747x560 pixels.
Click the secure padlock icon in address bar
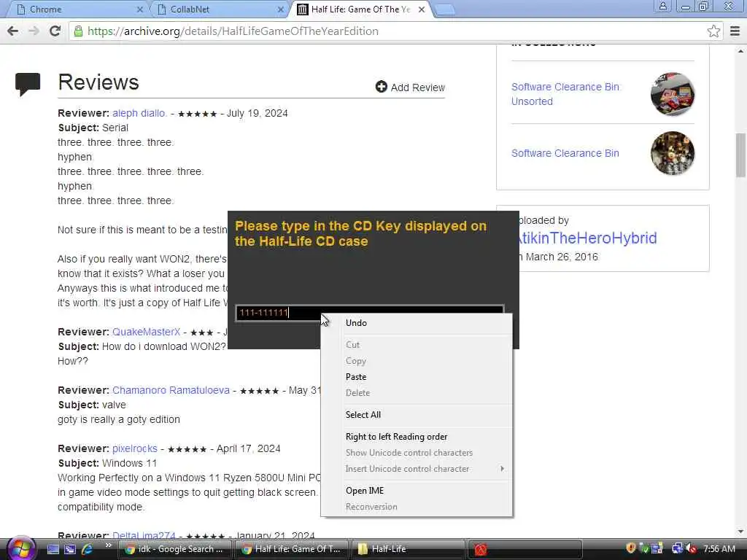pos(77,31)
